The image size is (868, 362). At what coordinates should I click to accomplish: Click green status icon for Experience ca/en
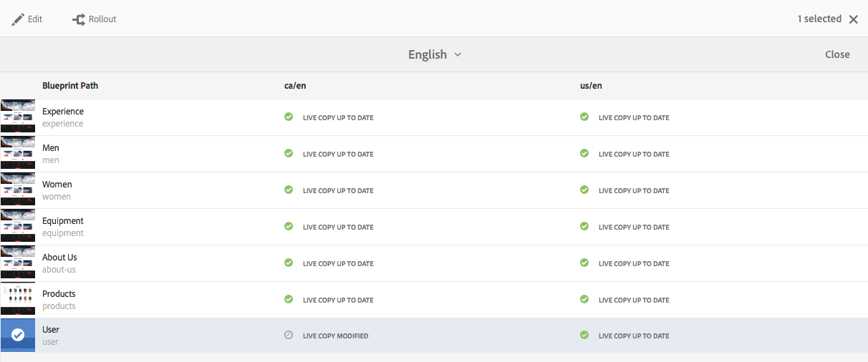click(x=289, y=117)
